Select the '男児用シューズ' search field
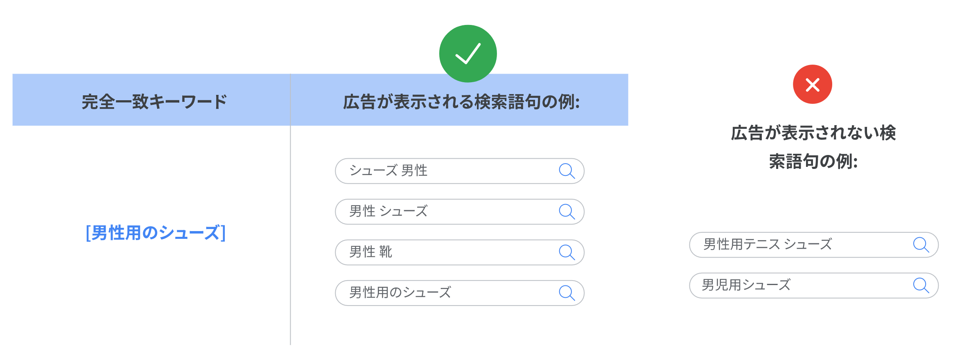Viewport: 980px width, 364px height. pyautogui.click(x=814, y=285)
